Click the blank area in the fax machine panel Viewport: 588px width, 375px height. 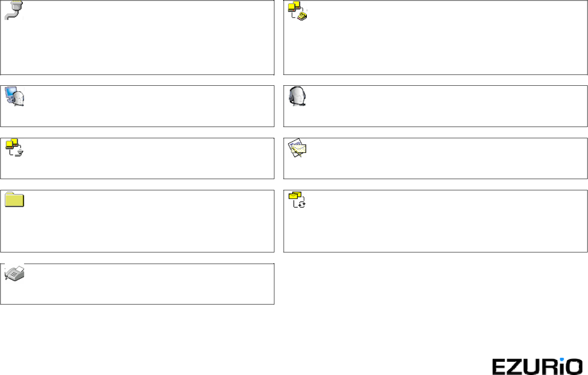tap(137, 284)
